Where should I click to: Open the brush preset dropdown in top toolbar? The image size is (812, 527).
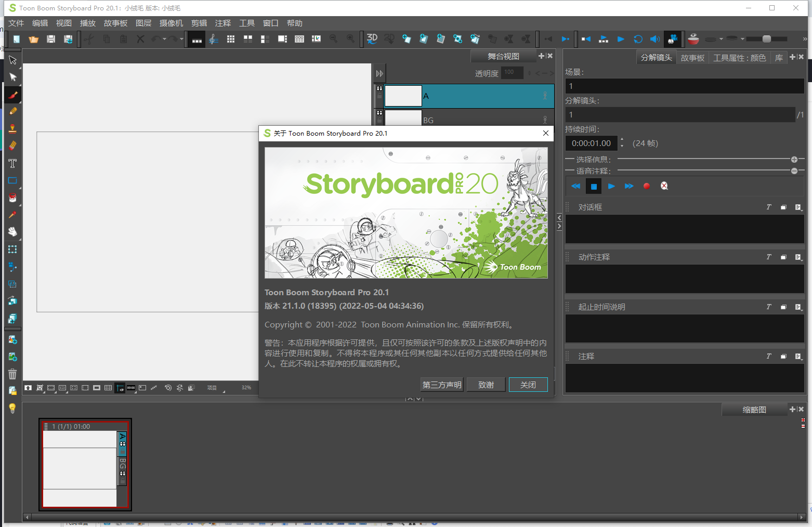click(721, 39)
